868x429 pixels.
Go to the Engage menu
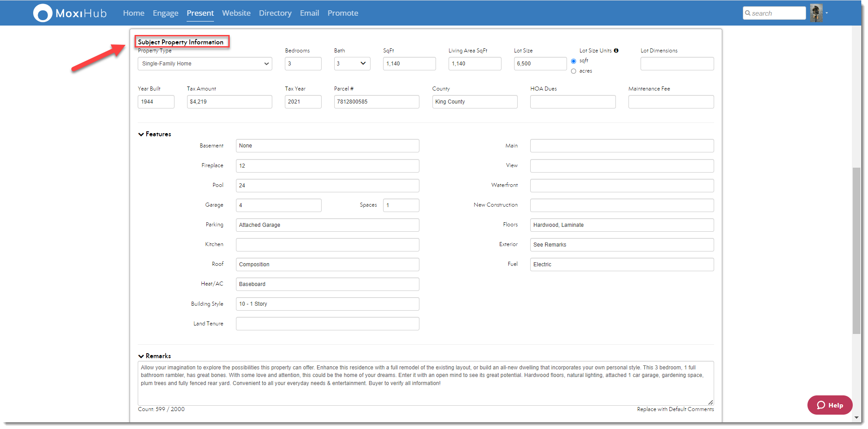(x=165, y=13)
